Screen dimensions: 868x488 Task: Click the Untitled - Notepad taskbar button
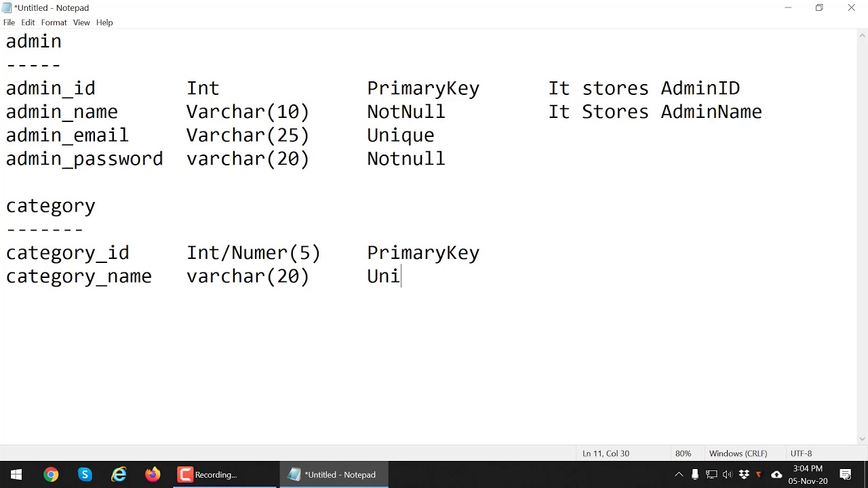click(x=333, y=474)
